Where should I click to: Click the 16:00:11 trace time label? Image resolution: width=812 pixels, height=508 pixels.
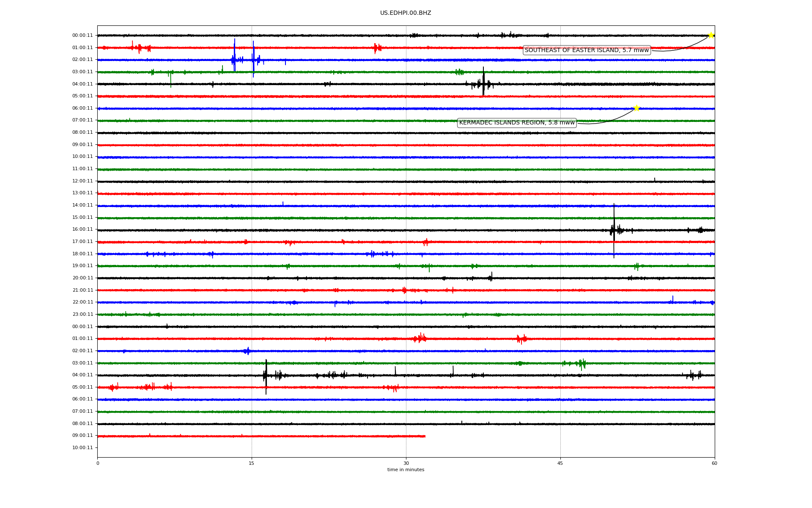[x=82, y=229]
